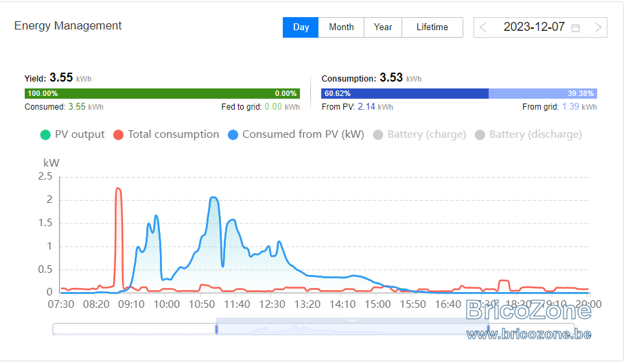The image size is (628, 364).
Task: Switch to the Month tab
Action: 341,27
